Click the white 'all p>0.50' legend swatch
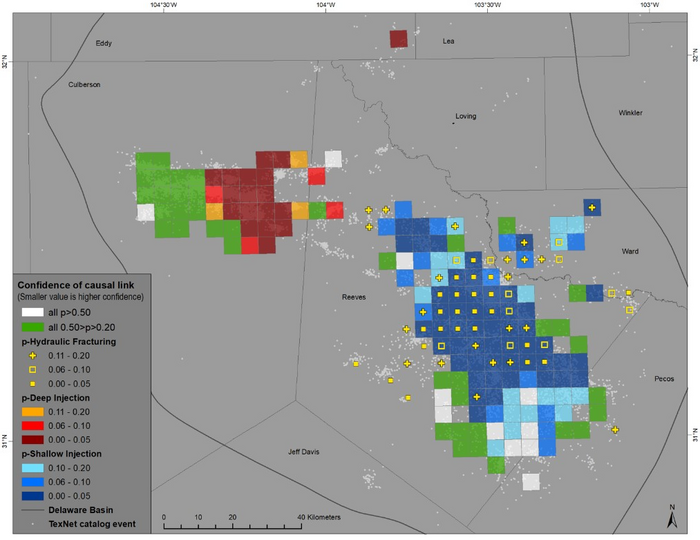Screen dimensions: 700x540 pos(33,313)
